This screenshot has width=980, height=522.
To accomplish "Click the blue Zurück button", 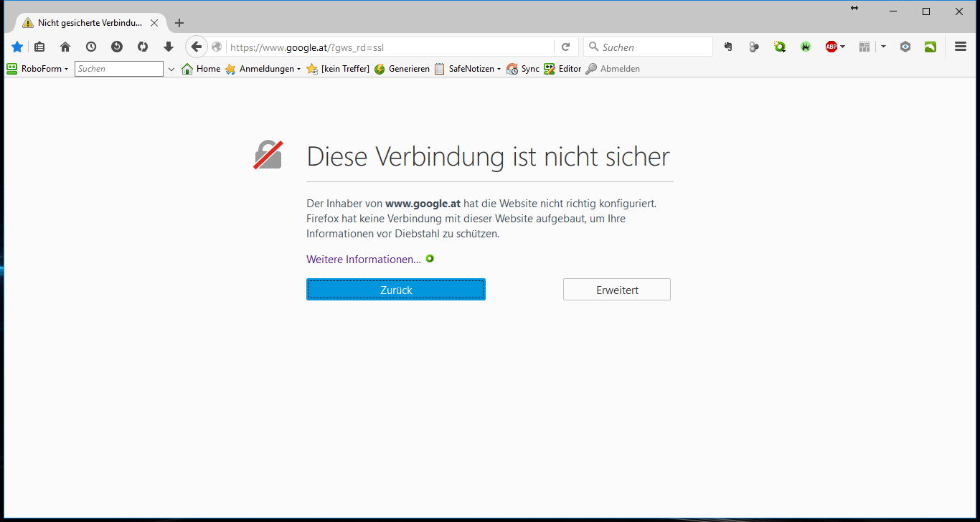I will [x=396, y=290].
